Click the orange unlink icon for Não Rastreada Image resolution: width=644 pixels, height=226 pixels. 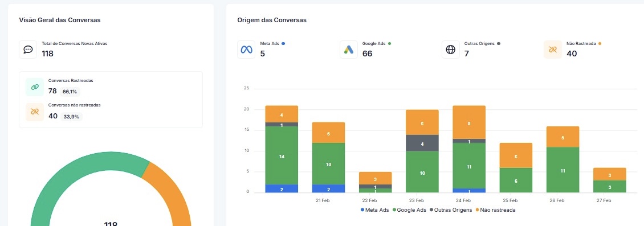[x=552, y=50]
